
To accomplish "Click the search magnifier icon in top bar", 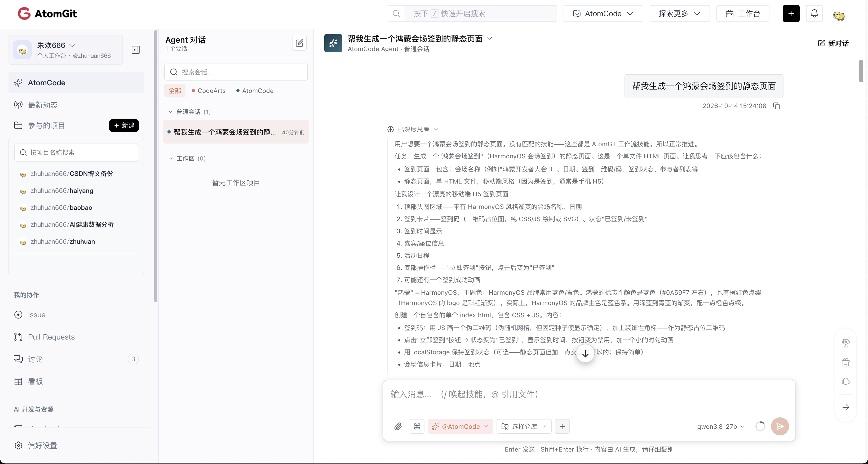I will 396,14.
